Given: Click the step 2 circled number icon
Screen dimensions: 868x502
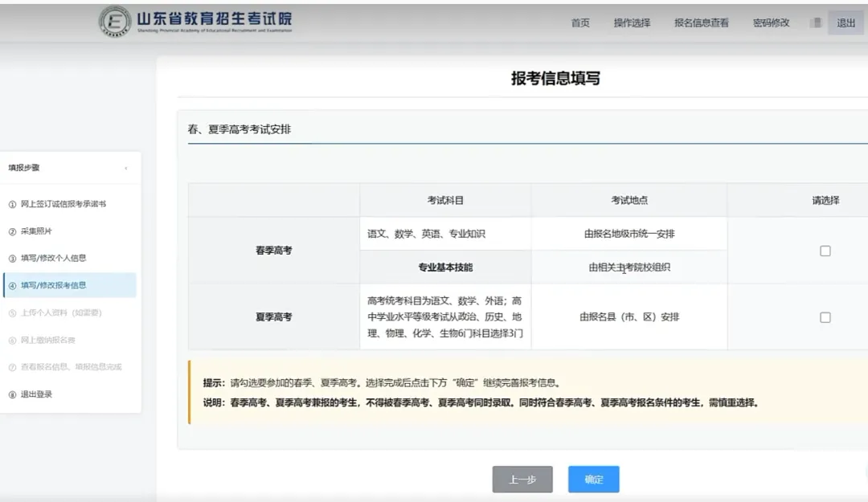Looking at the screenshot, I should pos(12,231).
